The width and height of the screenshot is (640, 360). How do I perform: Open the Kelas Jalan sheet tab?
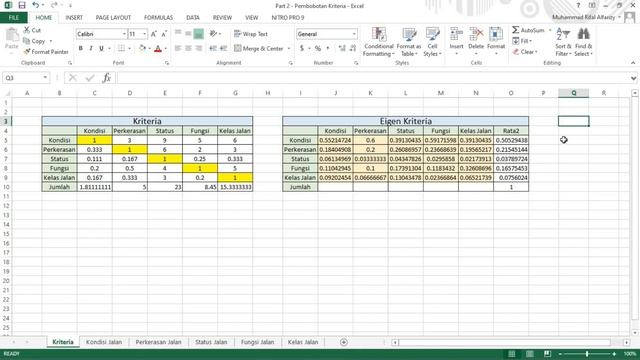click(303, 342)
